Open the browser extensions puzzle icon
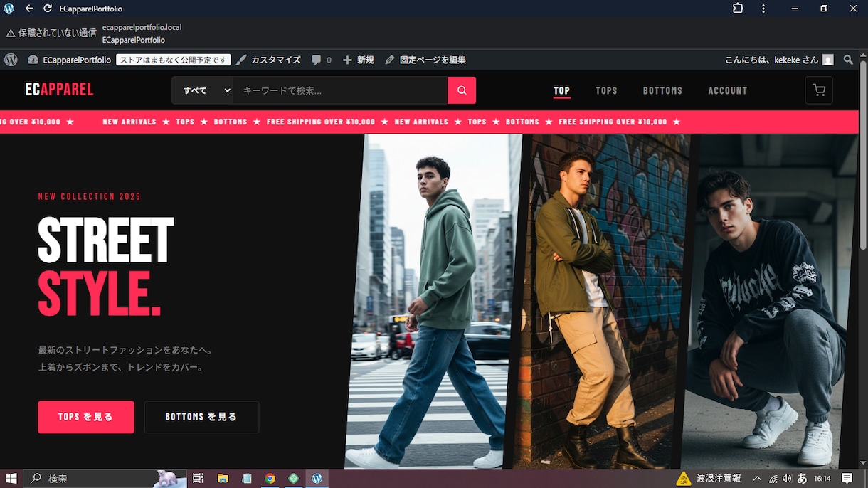868x488 pixels. (x=738, y=9)
